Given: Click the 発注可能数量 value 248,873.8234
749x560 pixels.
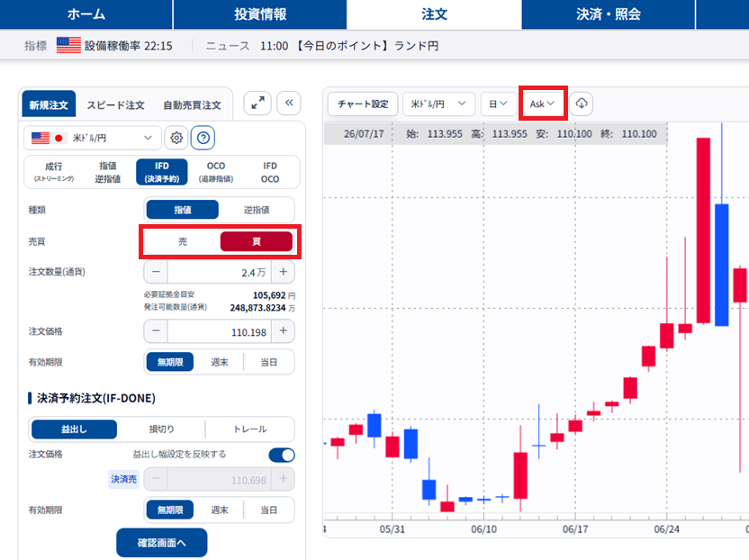Looking at the screenshot, I should [x=258, y=308].
